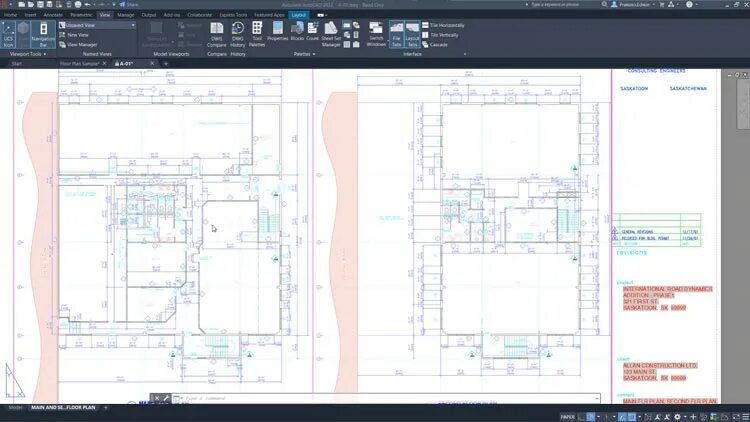The width and height of the screenshot is (750, 422).
Task: Open the Annotate ribbon tab
Action: click(x=53, y=15)
